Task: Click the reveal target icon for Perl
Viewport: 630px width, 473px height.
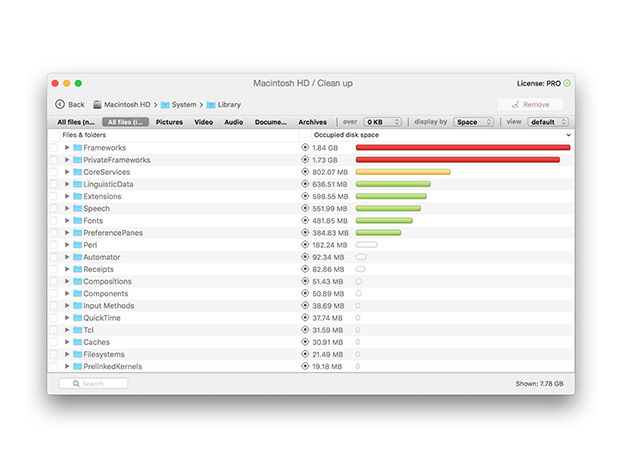Action: tap(305, 245)
